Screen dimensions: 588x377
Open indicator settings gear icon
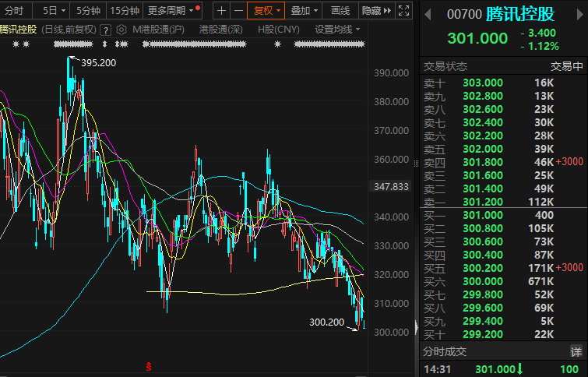[x=121, y=30]
